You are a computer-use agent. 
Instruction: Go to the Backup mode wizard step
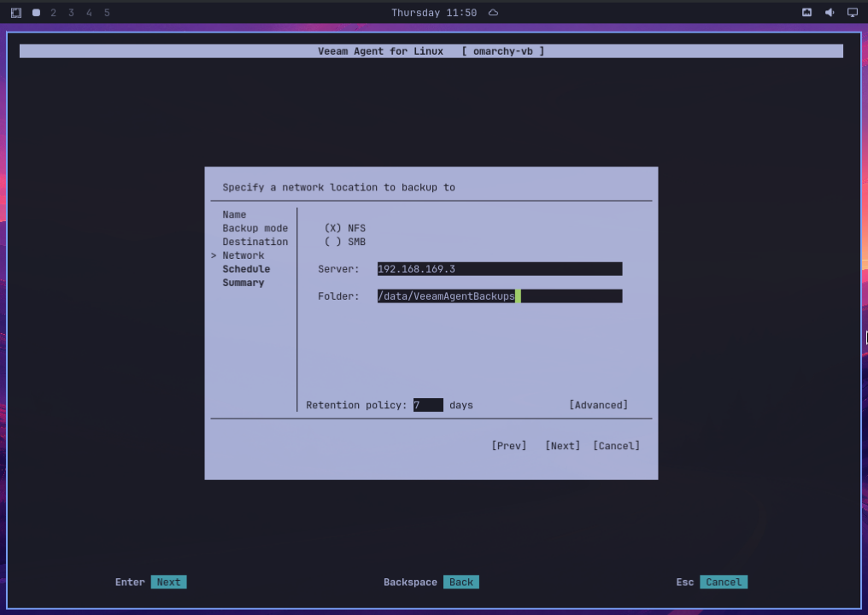[255, 228]
